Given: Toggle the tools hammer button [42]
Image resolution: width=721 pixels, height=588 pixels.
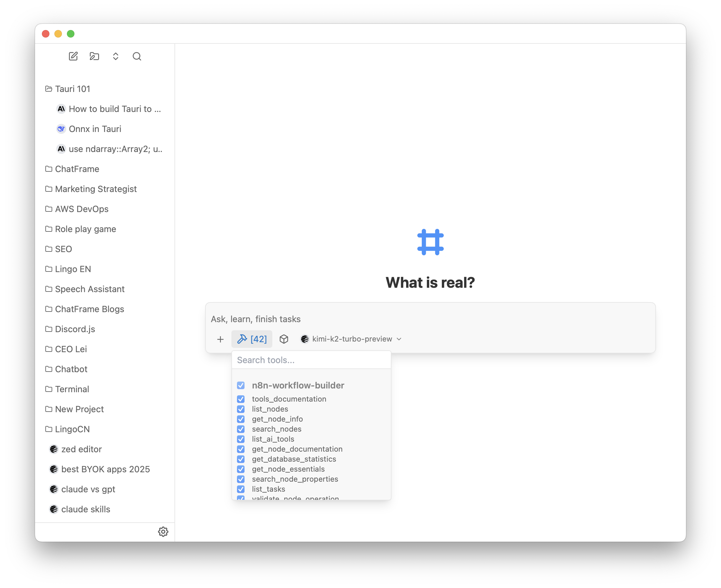Looking at the screenshot, I should (252, 339).
